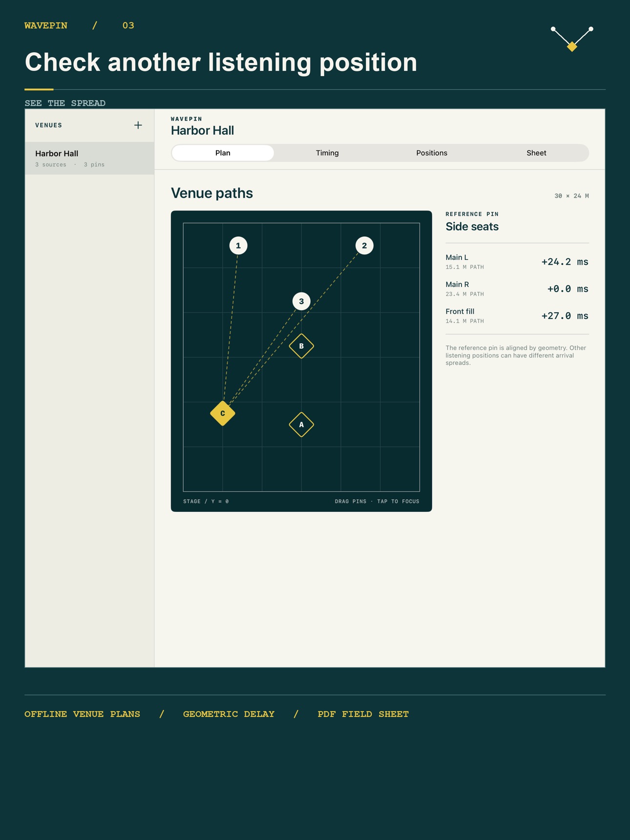The width and height of the screenshot is (630, 840).
Task: Click the Side seats reference pin title
Action: [x=472, y=227]
